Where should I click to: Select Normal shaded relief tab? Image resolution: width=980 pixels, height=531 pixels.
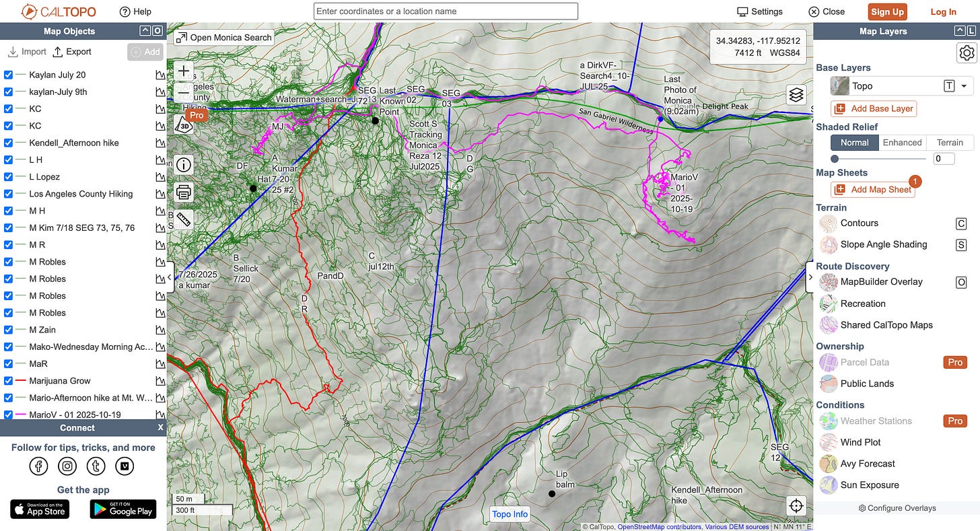pyautogui.click(x=854, y=143)
